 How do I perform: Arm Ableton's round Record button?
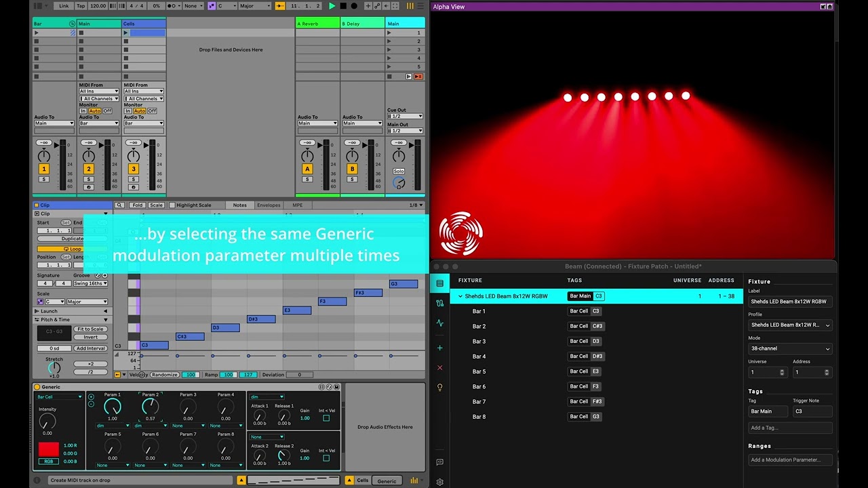[353, 6]
